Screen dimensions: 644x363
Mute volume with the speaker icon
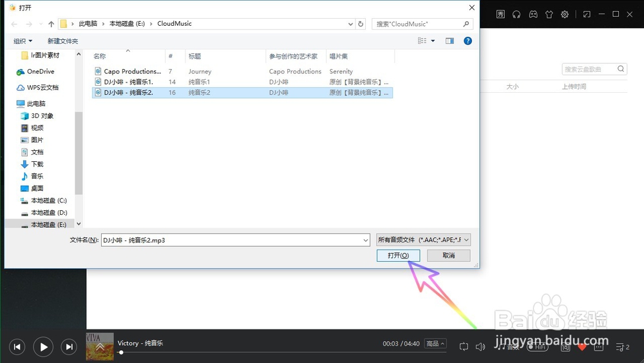tap(480, 347)
